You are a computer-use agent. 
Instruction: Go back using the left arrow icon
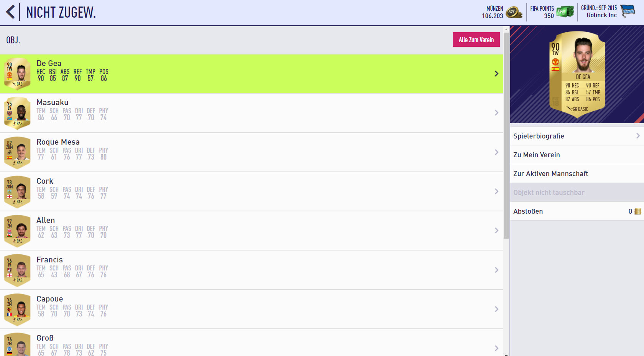tap(10, 12)
